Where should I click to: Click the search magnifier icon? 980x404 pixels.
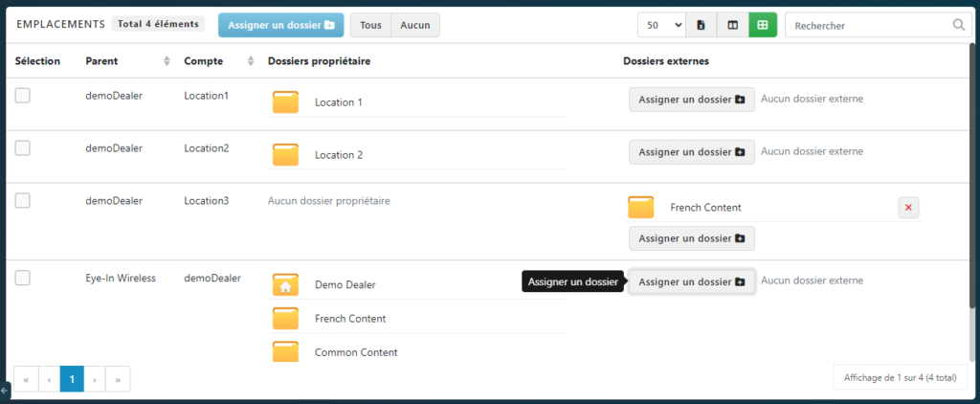pos(959,26)
